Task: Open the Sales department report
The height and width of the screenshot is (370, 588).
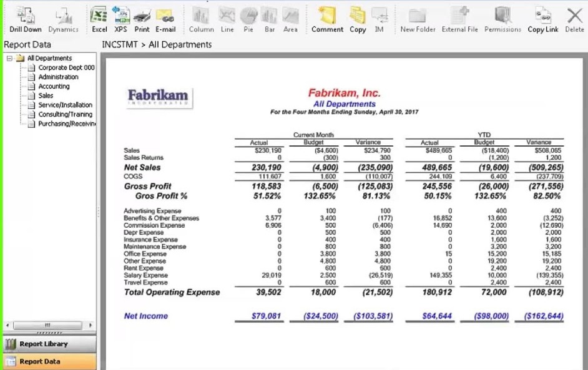Action: coord(46,95)
